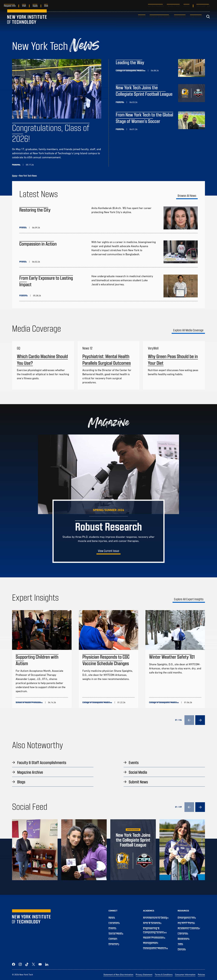Open Collegiate Sprint Football League article headline
The image size is (217, 980).
click(144, 91)
